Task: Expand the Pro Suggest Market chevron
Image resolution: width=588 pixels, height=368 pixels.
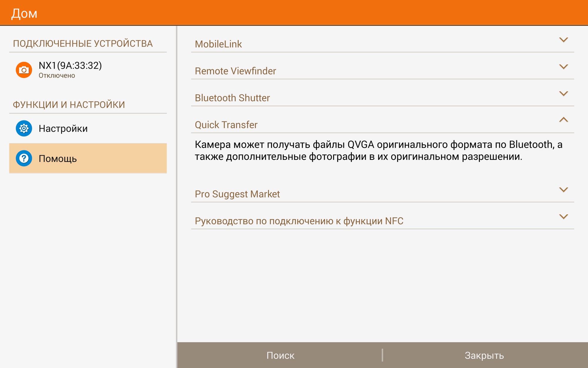Action: [563, 190]
